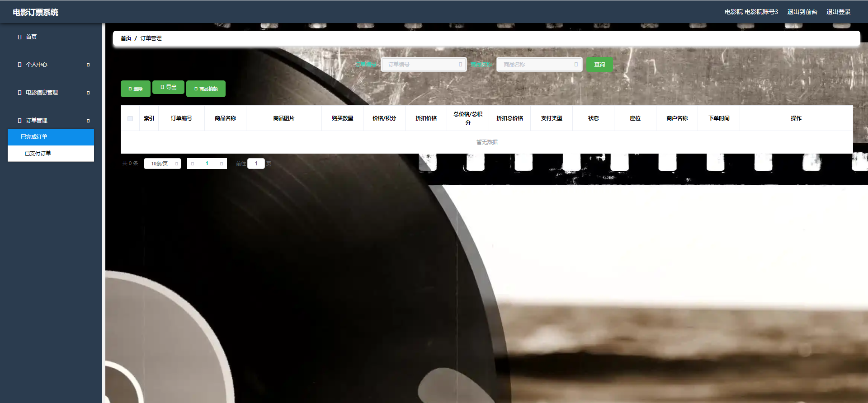Click the 商品名称 column header
868x403 pixels.
pyautogui.click(x=225, y=118)
